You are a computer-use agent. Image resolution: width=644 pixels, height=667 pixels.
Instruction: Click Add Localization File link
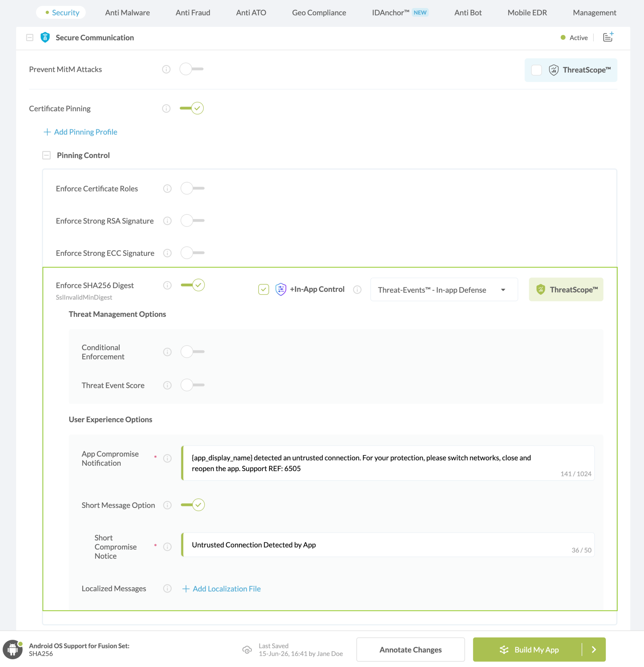[x=222, y=589]
